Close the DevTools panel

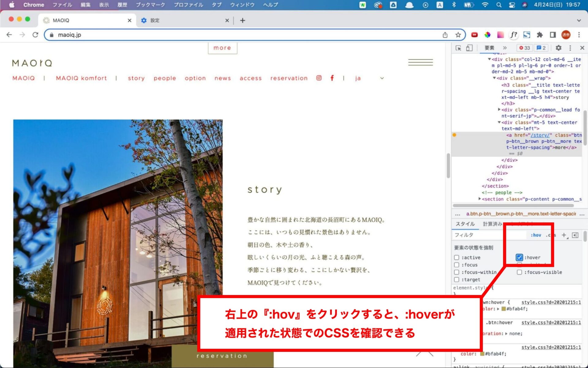tap(582, 48)
